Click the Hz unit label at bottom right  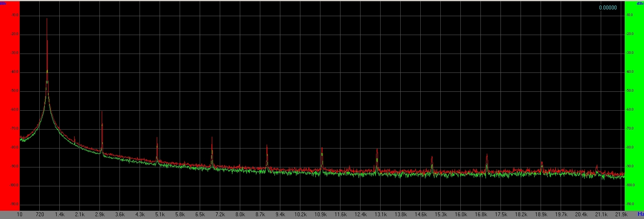[640, 214]
